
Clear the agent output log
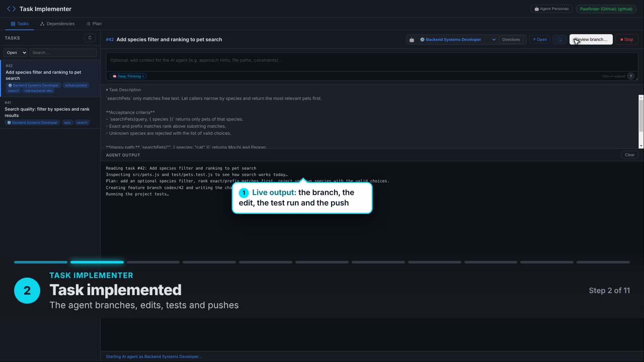tap(629, 155)
